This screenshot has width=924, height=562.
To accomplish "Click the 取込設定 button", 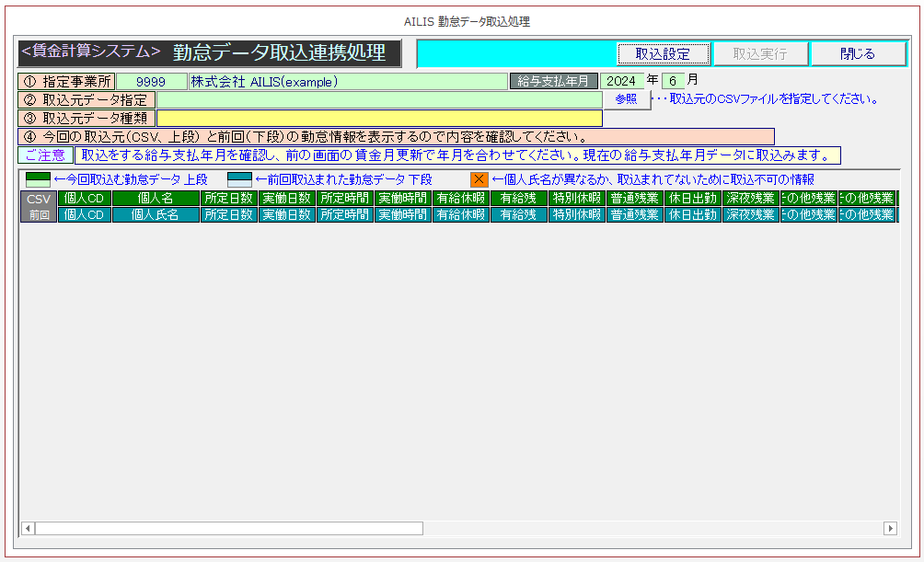I will pos(663,53).
